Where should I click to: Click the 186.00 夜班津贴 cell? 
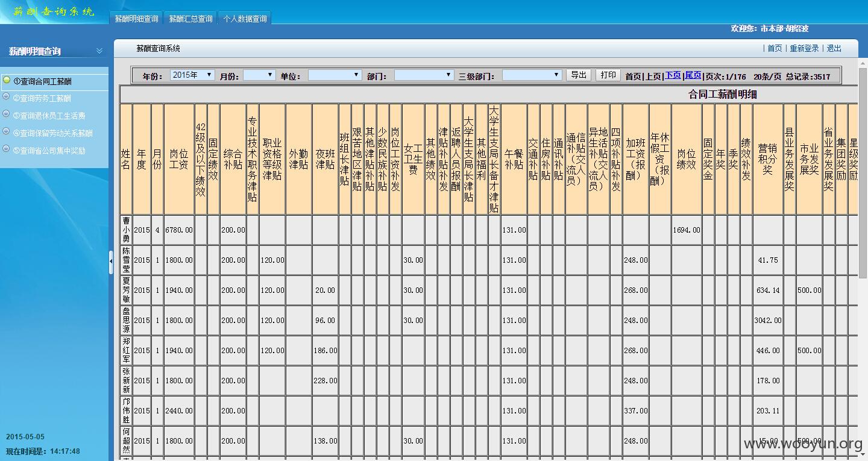pyautogui.click(x=325, y=350)
